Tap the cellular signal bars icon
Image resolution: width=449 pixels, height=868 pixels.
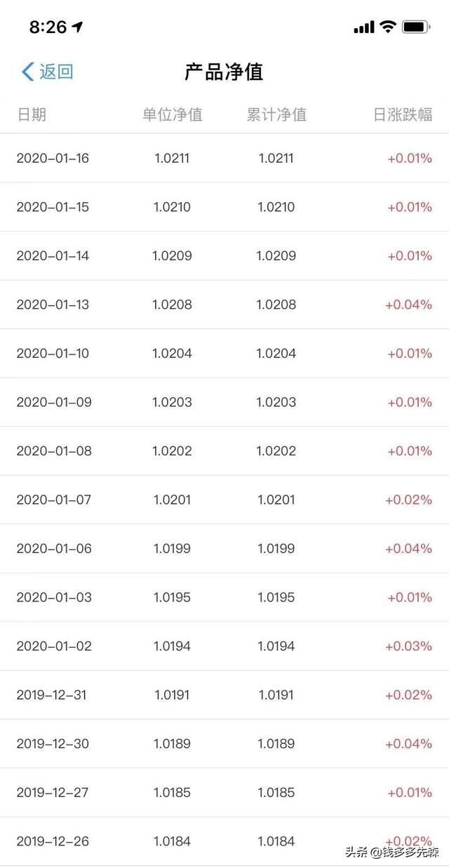click(364, 27)
